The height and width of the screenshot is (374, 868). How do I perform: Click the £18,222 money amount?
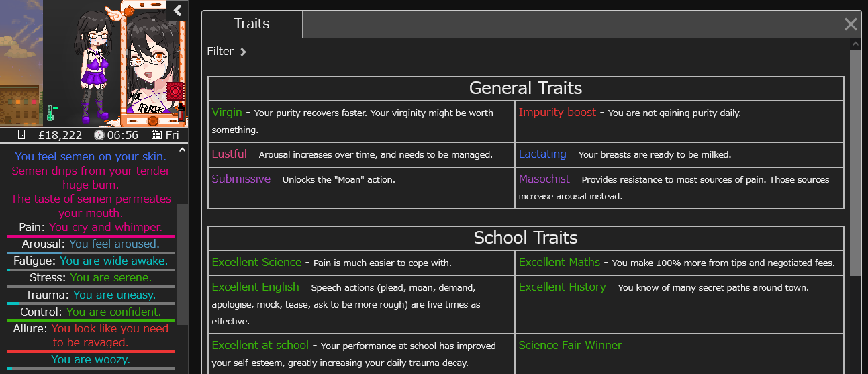click(x=60, y=135)
